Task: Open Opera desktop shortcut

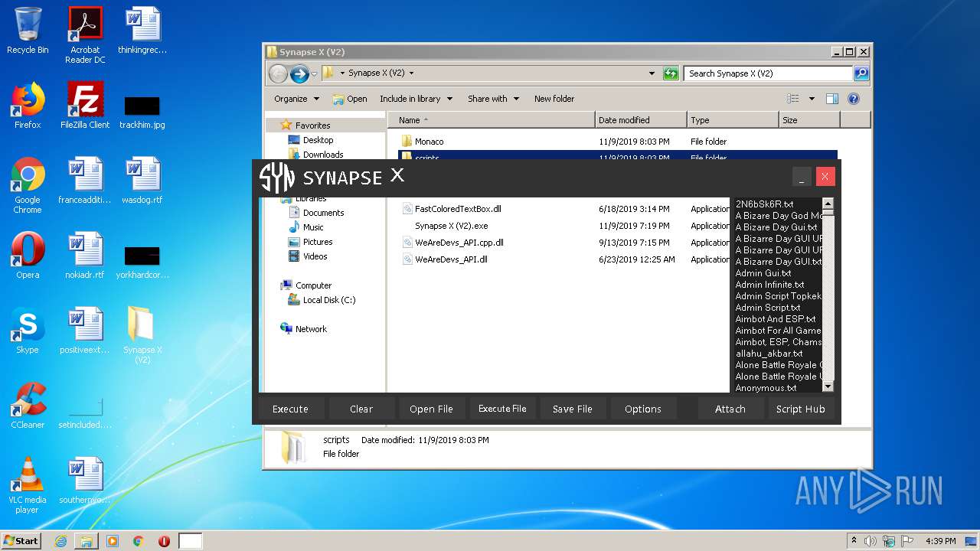Action: pos(28,256)
